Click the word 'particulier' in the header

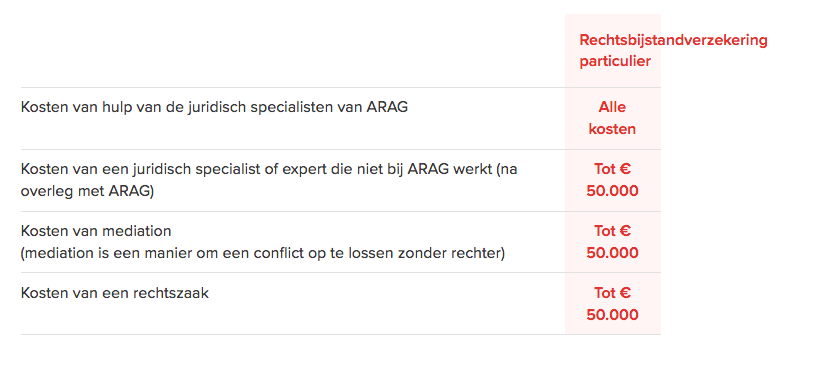pos(615,61)
